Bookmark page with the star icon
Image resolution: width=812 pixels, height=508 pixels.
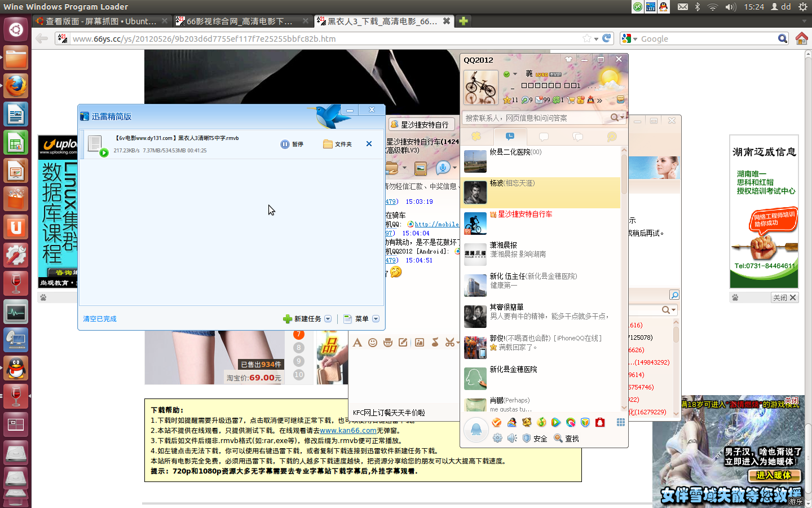[x=587, y=38]
